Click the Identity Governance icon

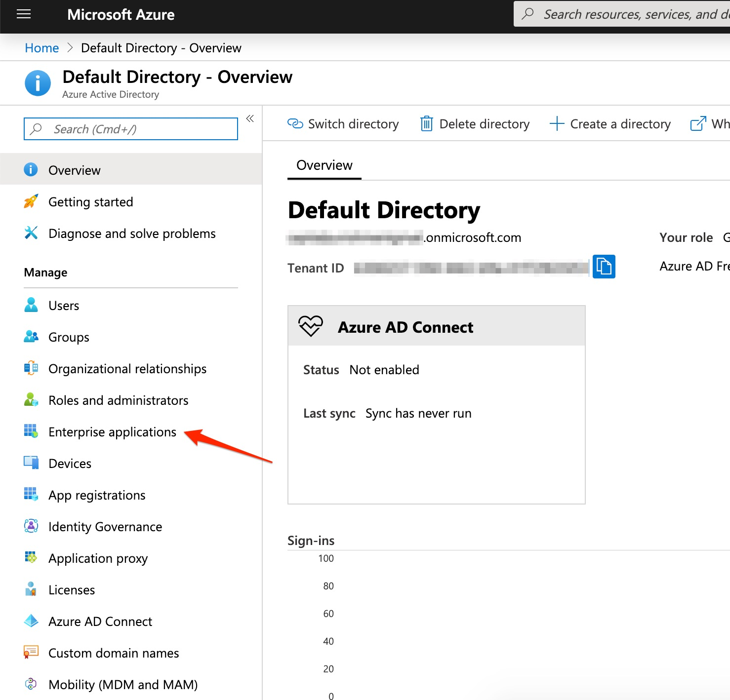[31, 526]
